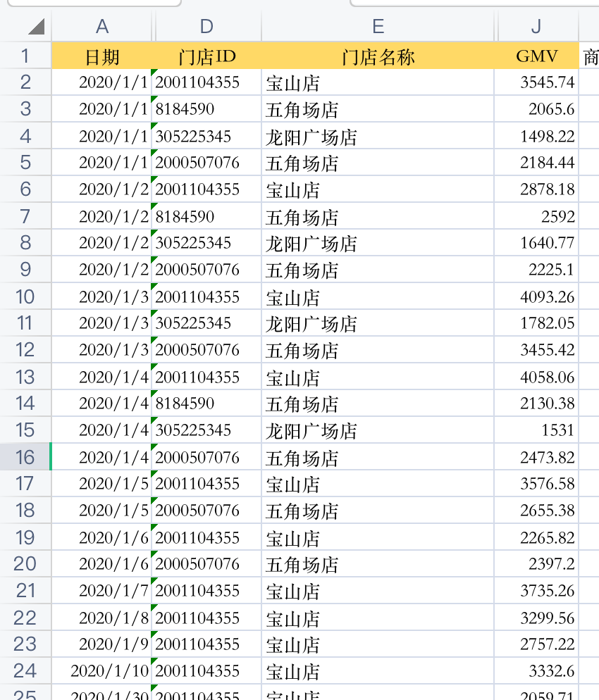Select date cell 2020/1/10 in row 24
The image size is (599, 700).
(102, 670)
